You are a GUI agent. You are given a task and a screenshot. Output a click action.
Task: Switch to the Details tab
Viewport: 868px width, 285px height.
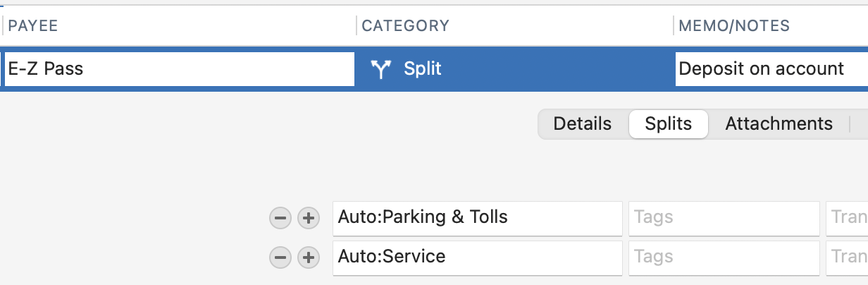pos(582,124)
